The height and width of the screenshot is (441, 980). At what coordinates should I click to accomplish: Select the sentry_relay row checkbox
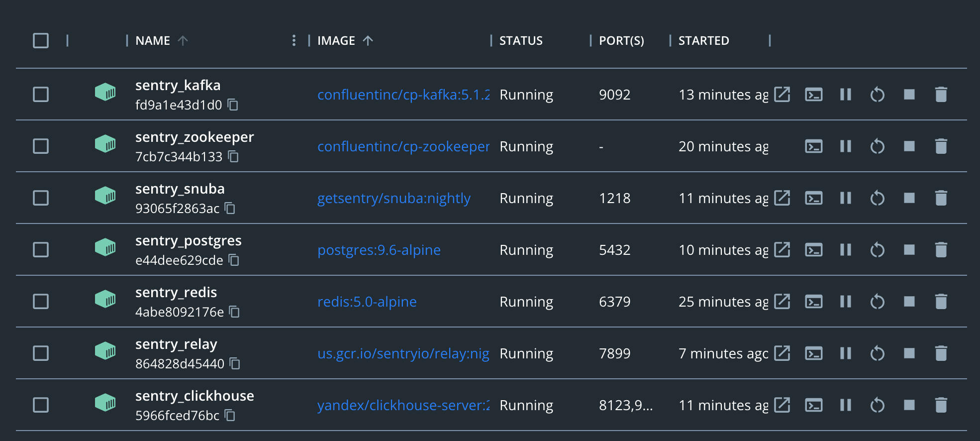tap(41, 353)
